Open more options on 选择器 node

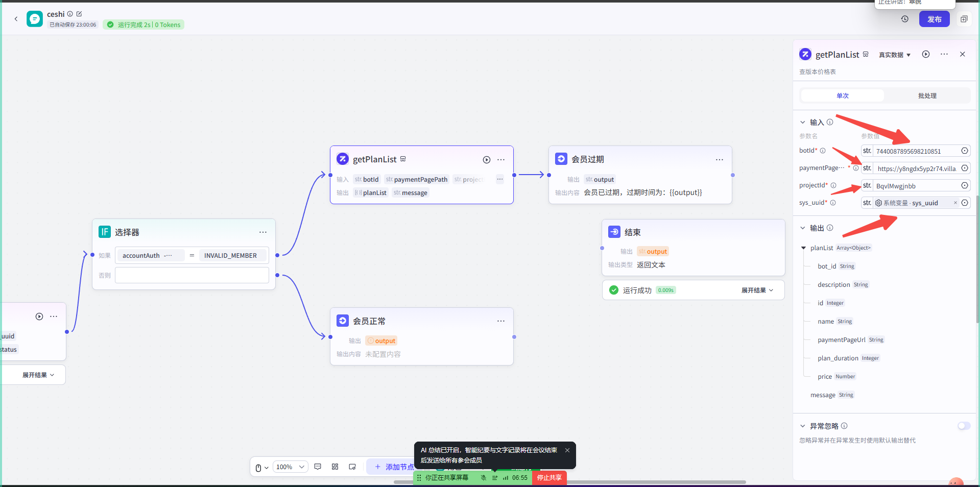263,232
